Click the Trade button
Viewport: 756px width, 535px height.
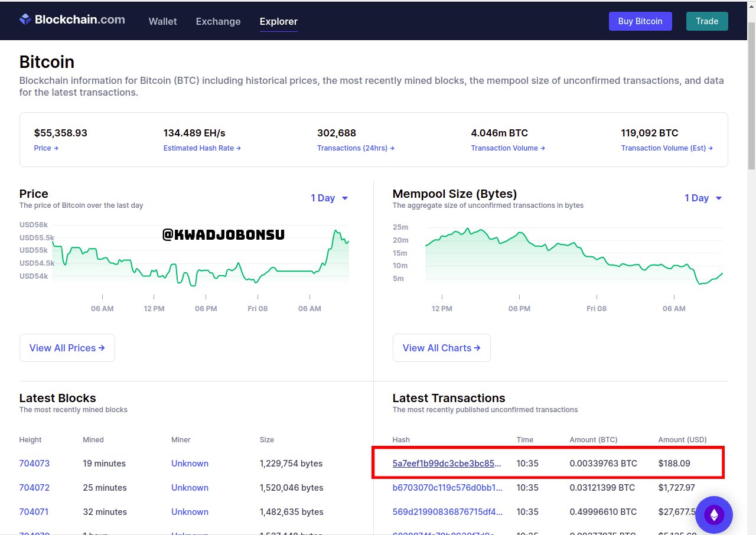point(707,21)
